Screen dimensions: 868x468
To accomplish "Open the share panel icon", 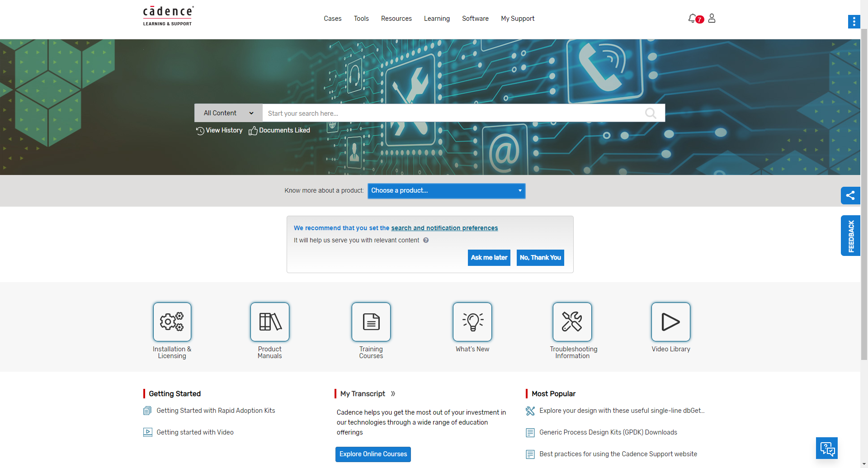I will coord(850,195).
